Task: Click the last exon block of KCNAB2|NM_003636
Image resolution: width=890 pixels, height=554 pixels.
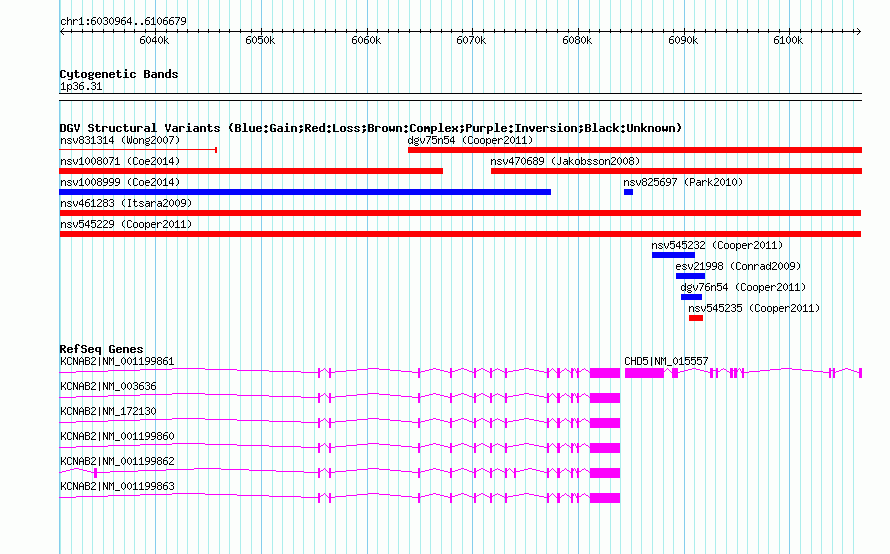Action: 605,398
